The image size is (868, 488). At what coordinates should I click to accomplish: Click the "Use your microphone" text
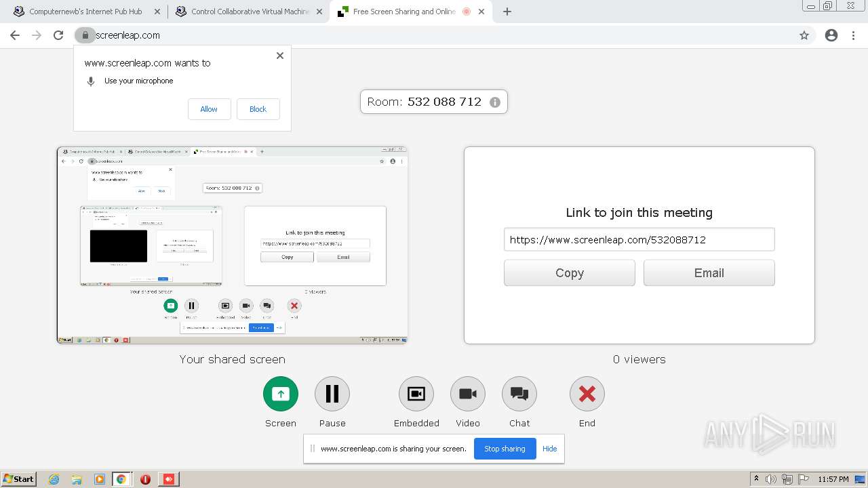(139, 81)
